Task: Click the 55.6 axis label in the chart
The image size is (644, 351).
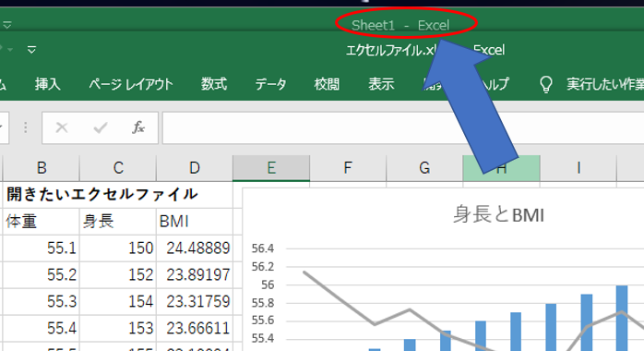Action: (263, 321)
